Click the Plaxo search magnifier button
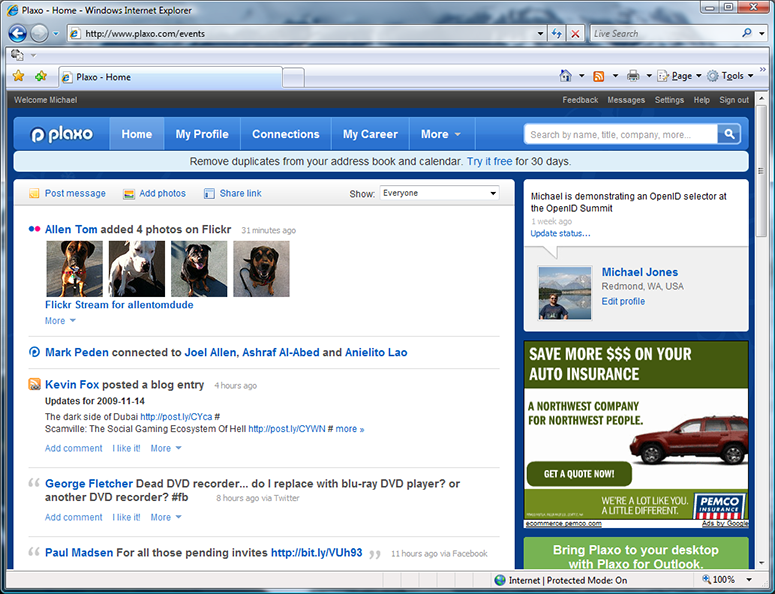Image resolution: width=775 pixels, height=594 pixels. 732,134
